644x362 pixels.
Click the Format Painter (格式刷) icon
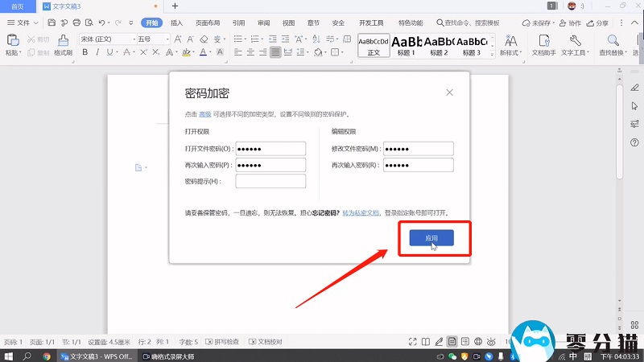[x=63, y=43]
